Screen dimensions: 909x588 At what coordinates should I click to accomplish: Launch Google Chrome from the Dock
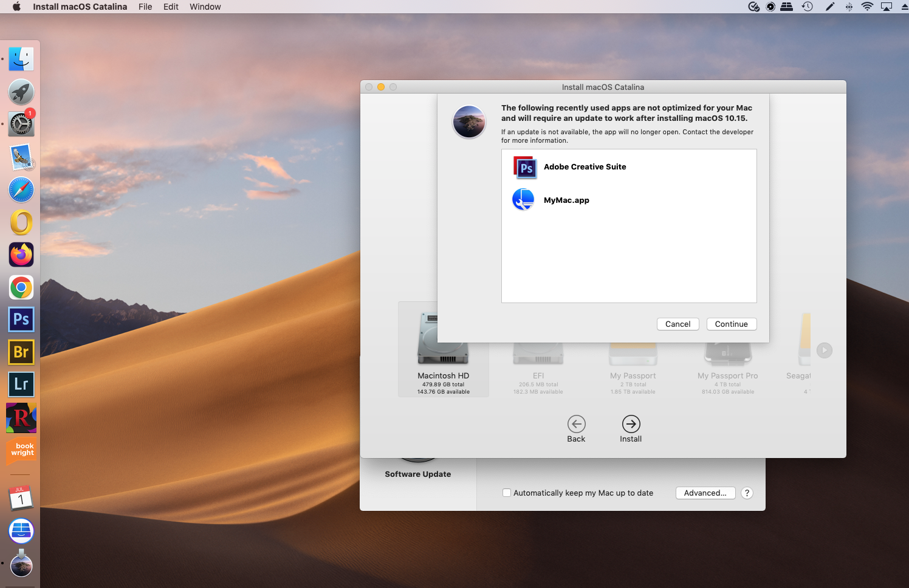(x=21, y=287)
